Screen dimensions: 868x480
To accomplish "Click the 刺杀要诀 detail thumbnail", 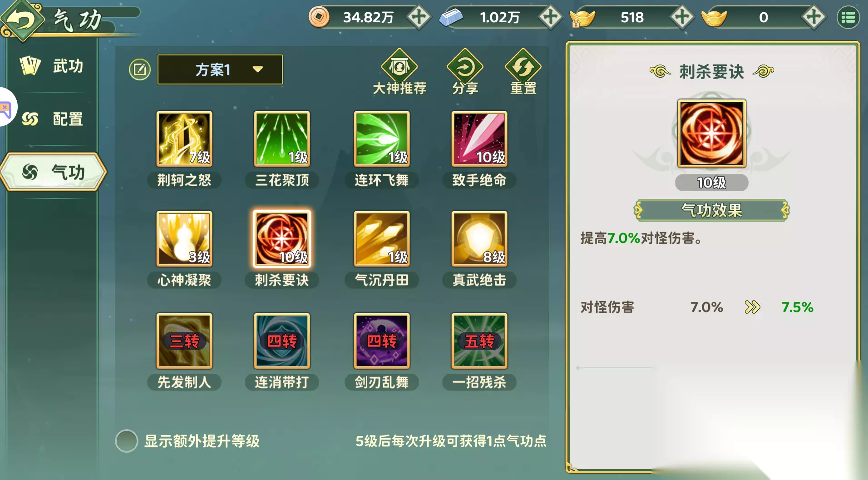I will [711, 134].
